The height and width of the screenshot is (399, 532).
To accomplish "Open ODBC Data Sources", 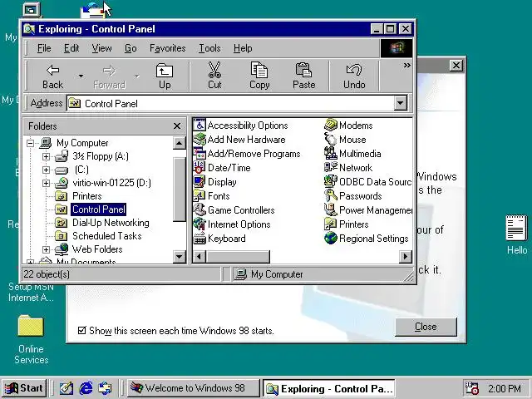I will pos(368,182).
